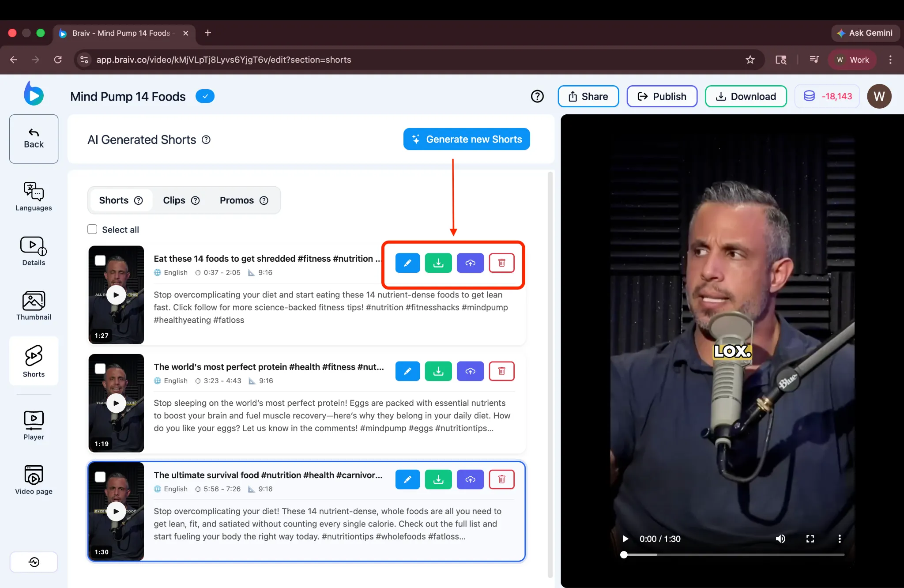Edit 'The world's most perfect protein' short
Screen dimensions: 904x588
(407, 371)
